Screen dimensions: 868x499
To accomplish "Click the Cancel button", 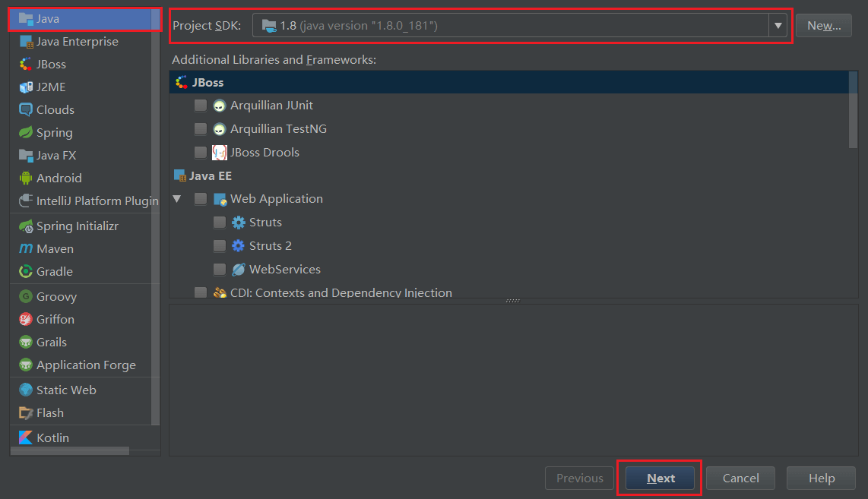I will click(740, 478).
